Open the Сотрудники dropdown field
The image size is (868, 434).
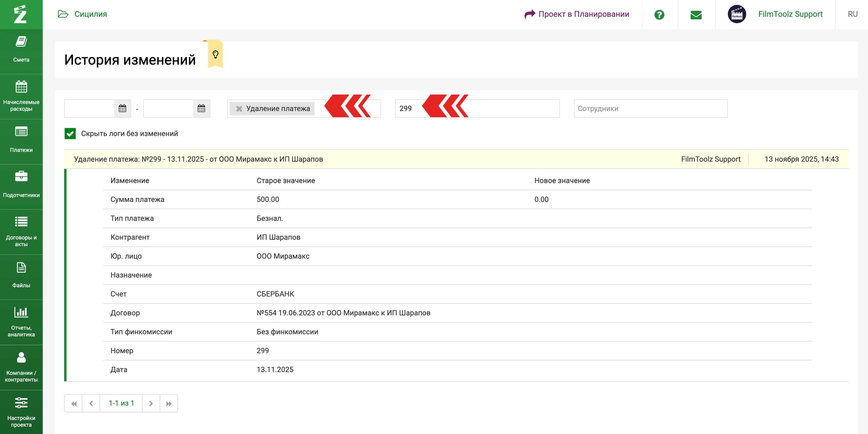pyautogui.click(x=650, y=108)
